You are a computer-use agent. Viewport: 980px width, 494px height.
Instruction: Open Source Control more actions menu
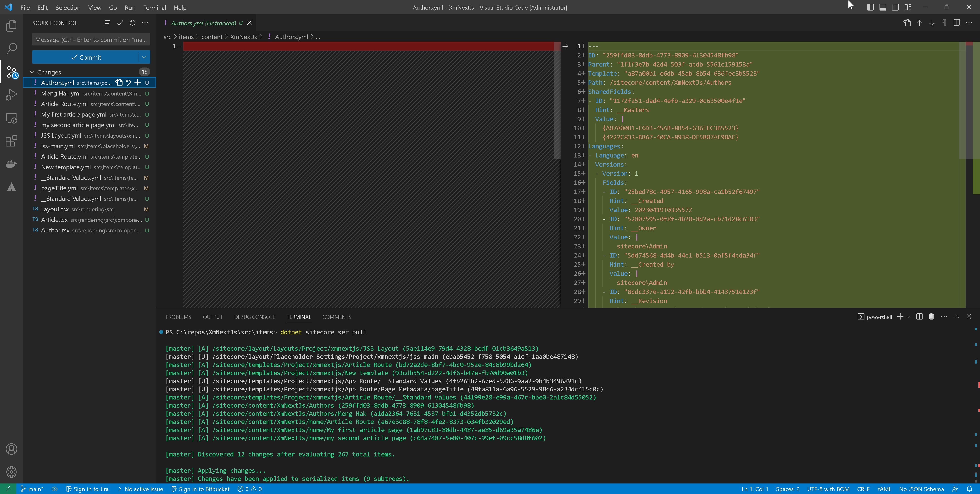click(145, 23)
